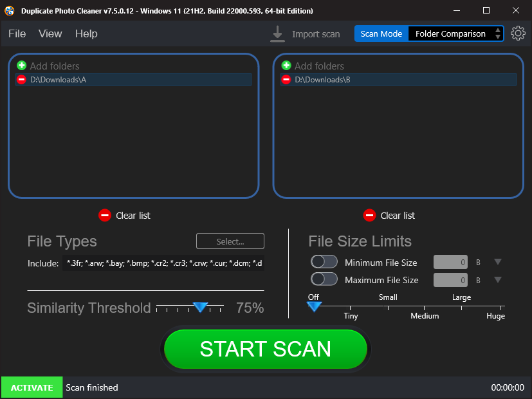Screen dimensions: 532x399
Task: Remove D:\Downloads\A with its red minus icon
Action: point(21,79)
